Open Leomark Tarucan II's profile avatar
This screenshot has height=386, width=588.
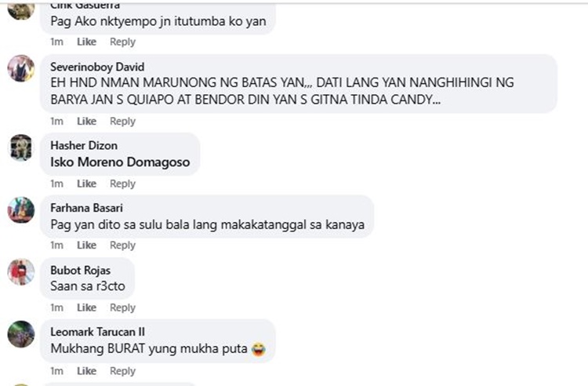click(21, 334)
